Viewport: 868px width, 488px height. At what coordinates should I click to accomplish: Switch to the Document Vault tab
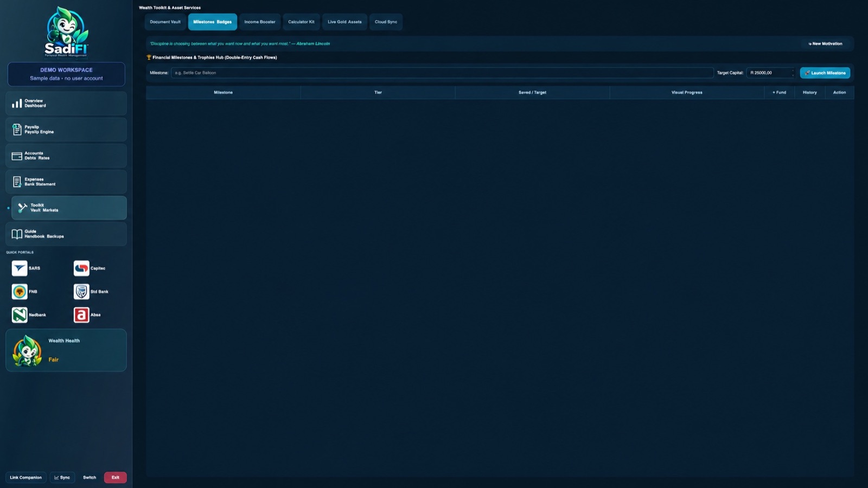(165, 22)
